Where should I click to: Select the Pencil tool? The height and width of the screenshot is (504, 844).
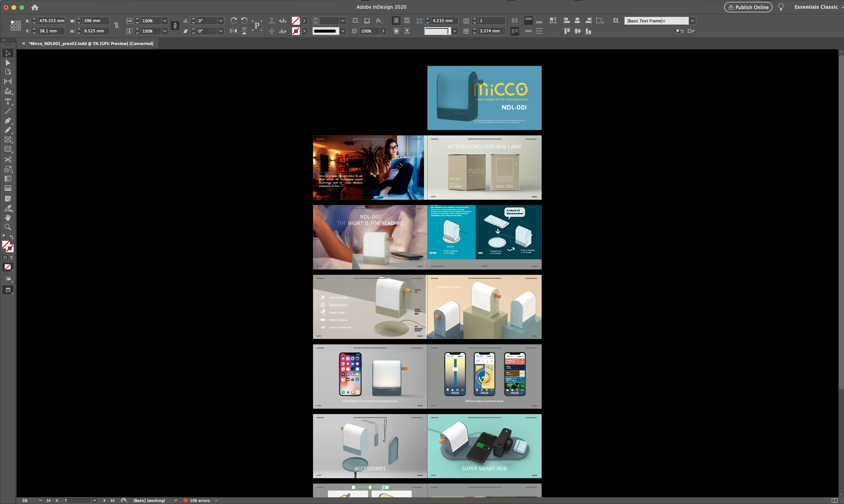point(8,130)
